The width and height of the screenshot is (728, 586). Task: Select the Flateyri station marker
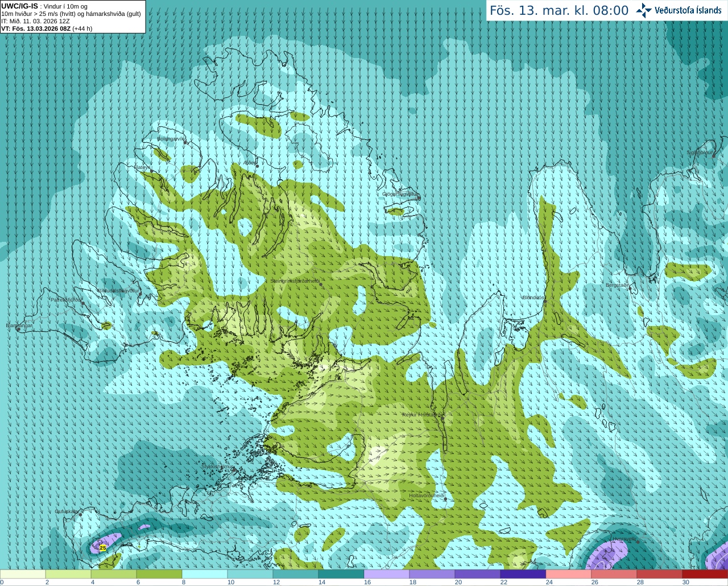click(x=151, y=171)
